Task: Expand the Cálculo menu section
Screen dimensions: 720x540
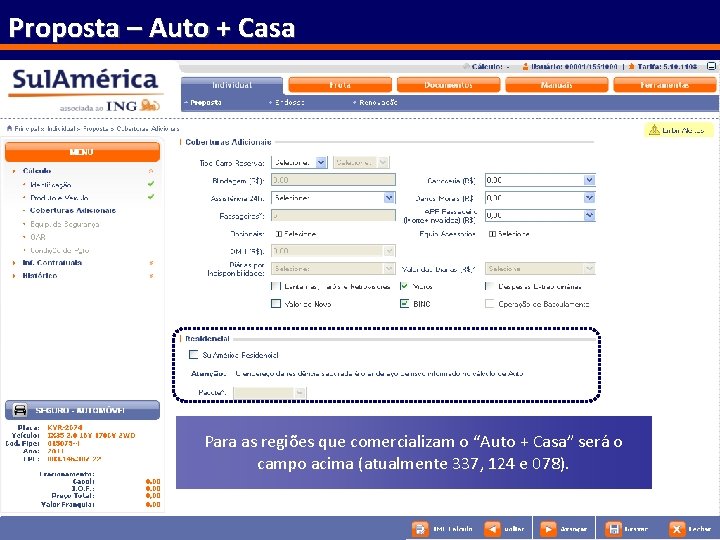Action: (x=37, y=171)
